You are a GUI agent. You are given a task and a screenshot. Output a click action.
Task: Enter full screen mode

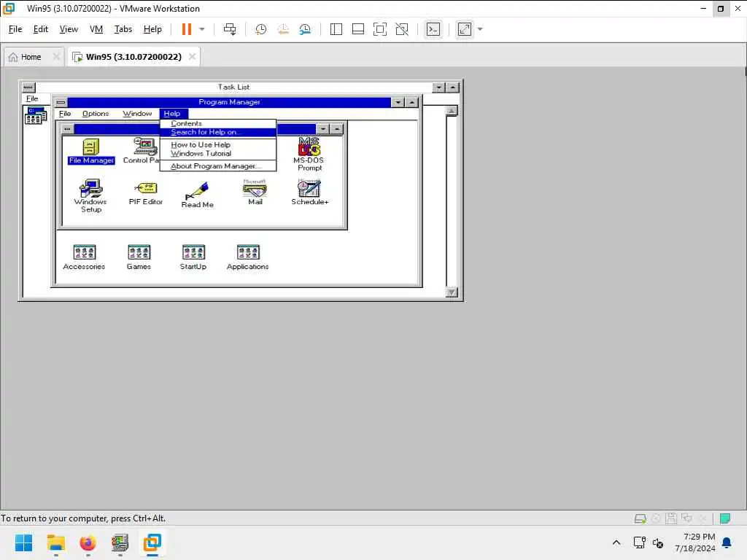[379, 29]
